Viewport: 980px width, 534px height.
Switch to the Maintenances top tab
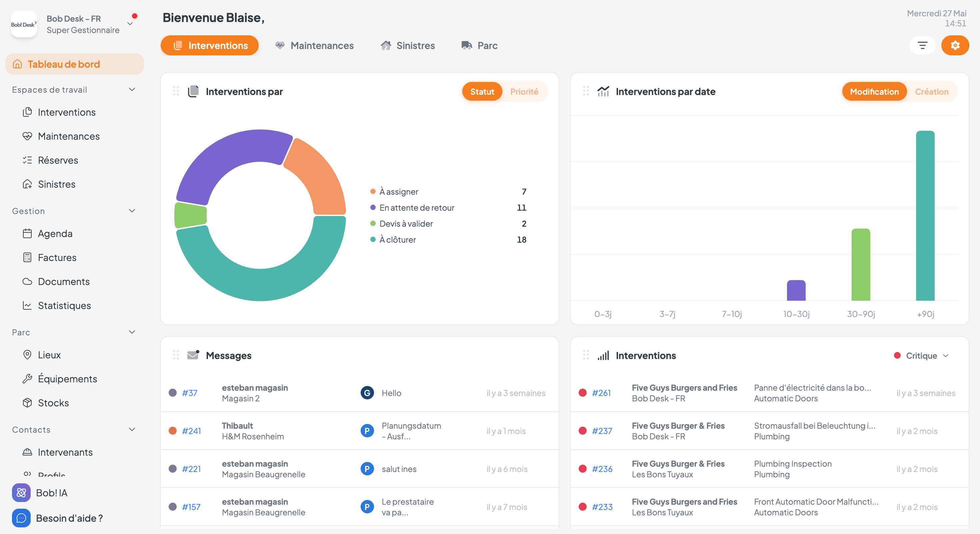click(314, 46)
